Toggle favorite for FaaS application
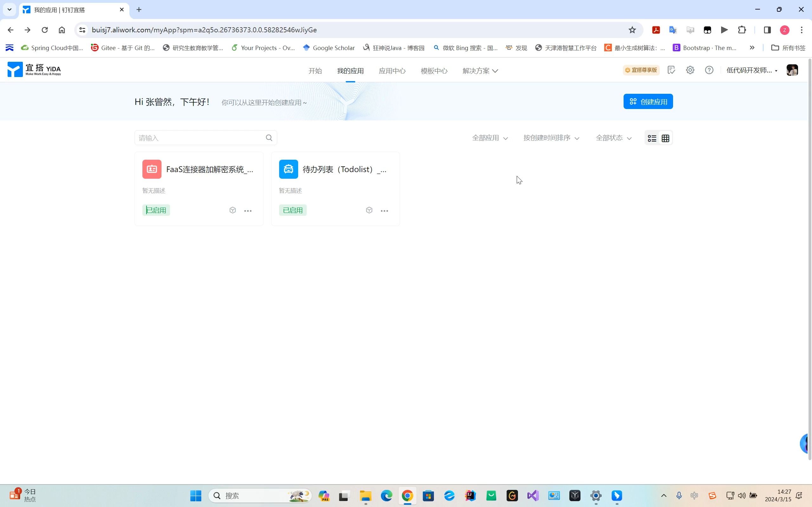 pos(232,210)
